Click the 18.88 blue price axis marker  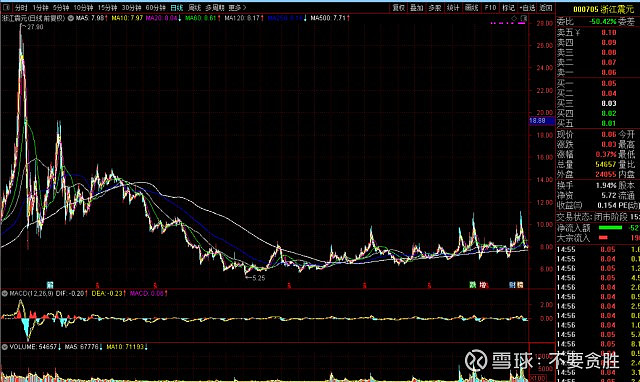point(542,121)
